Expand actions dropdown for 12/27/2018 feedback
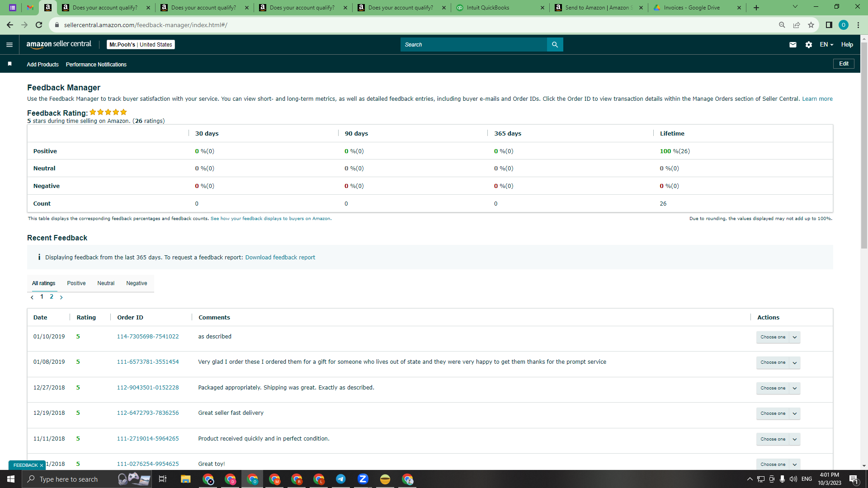 [x=795, y=388]
